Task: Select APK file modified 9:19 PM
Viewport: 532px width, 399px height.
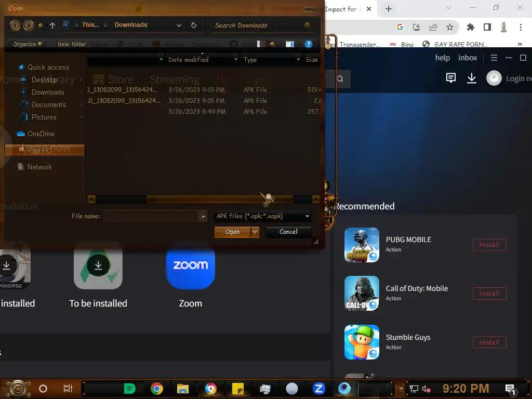Action: (x=203, y=90)
